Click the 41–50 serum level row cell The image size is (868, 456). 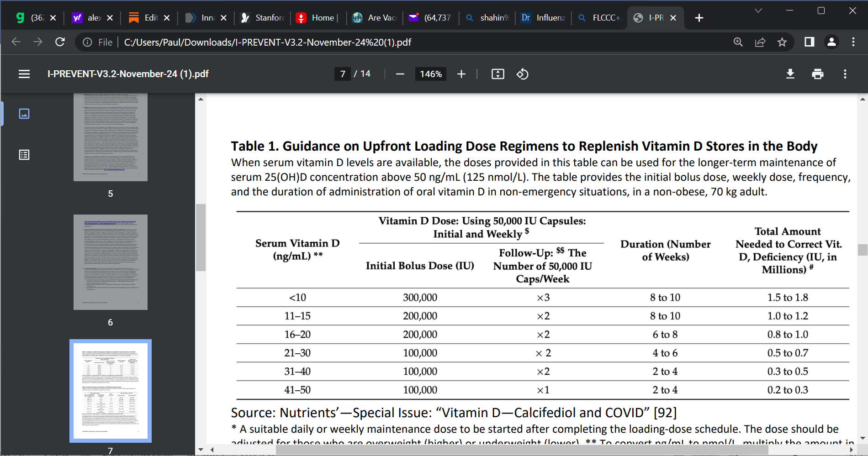tap(297, 390)
